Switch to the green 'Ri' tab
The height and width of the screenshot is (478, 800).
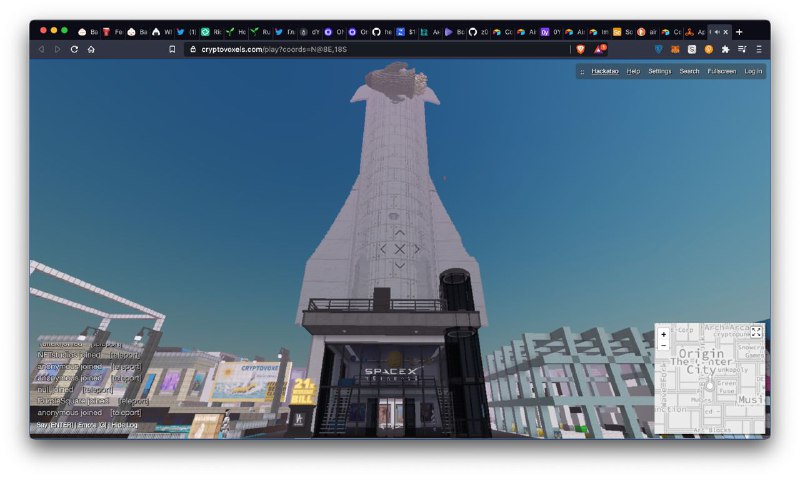(211, 32)
